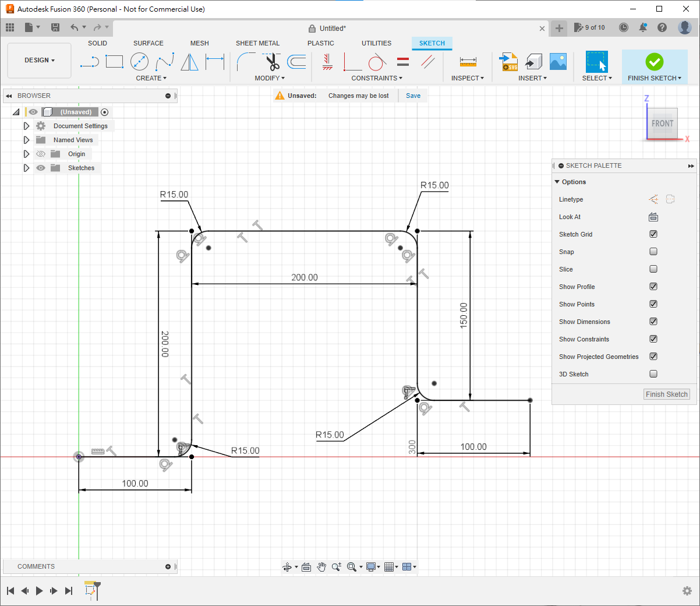Hide the Sketches folder via eye icon
This screenshot has width=700, height=606.
click(41, 168)
